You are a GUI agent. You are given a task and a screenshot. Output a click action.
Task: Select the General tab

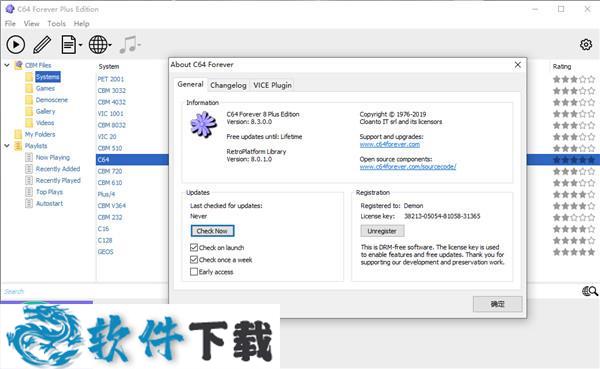190,84
